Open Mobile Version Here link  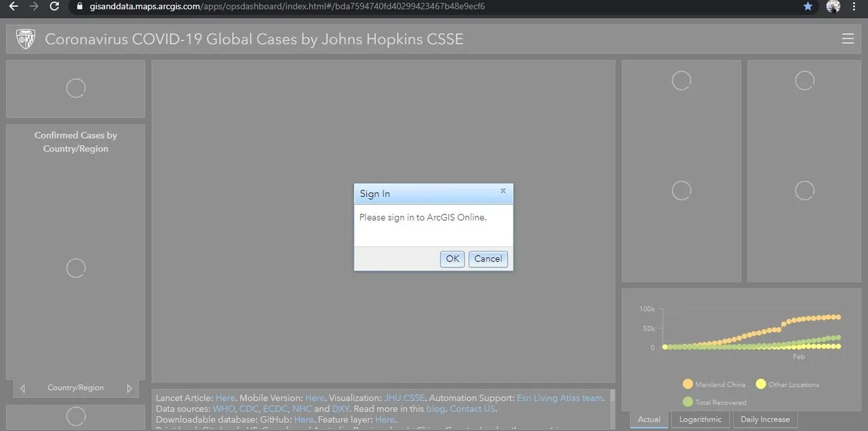(315, 398)
